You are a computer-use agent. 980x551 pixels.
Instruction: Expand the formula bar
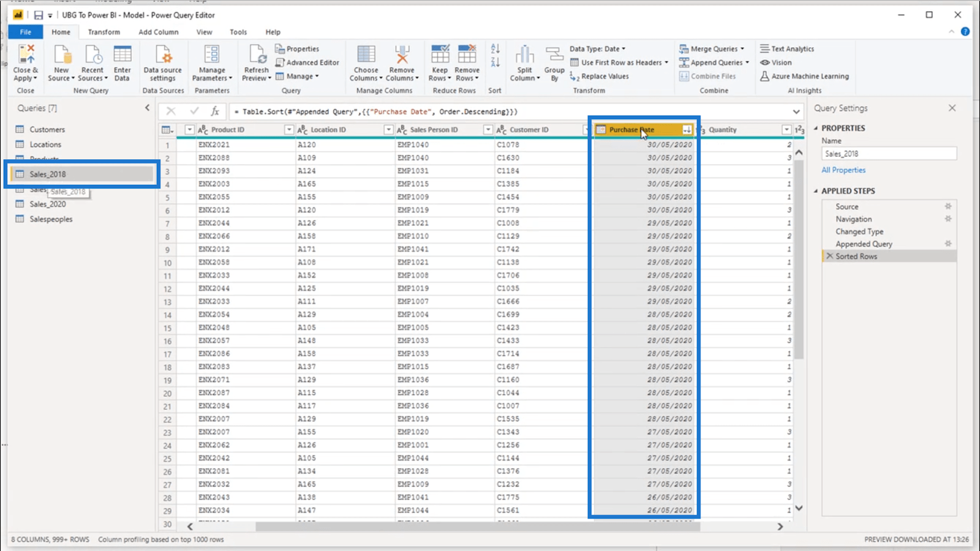coord(796,111)
